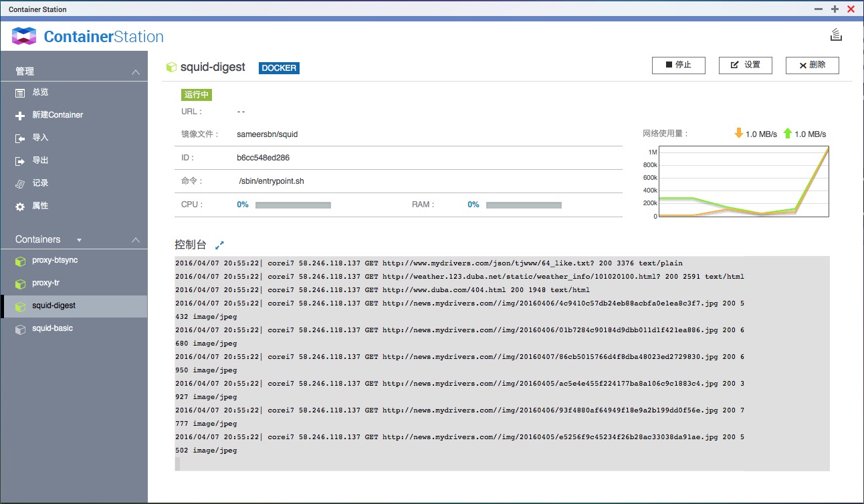864x504 pixels.
Task: Click the 属性 gear icon
Action: click(20, 207)
